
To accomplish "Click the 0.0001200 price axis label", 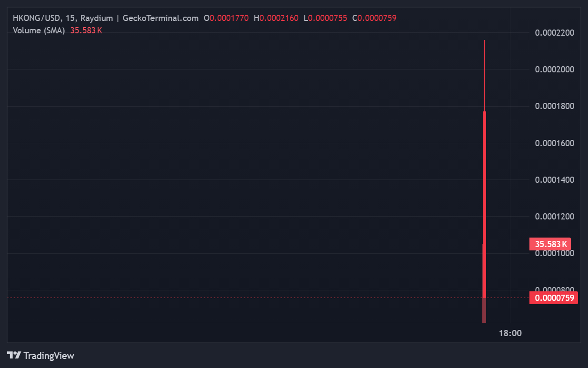I will 554,217.
